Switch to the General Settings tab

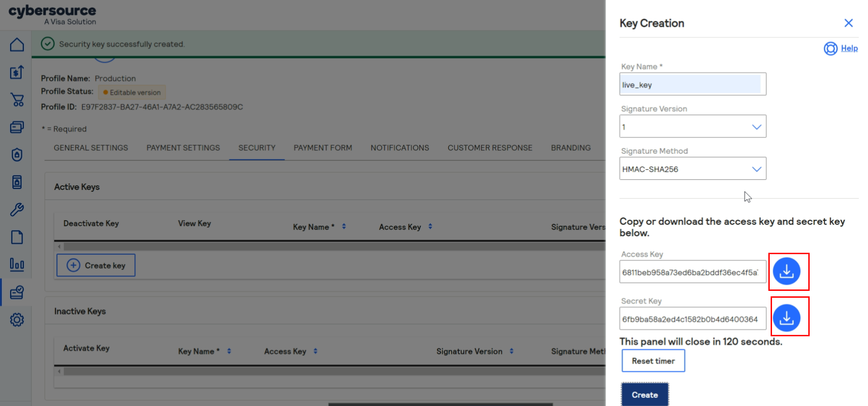[91, 148]
